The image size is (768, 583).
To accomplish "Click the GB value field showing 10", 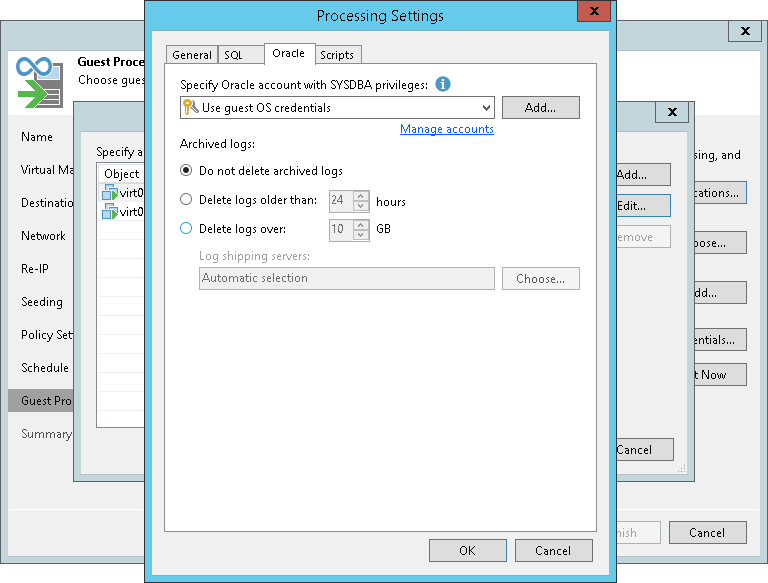I will (341, 229).
